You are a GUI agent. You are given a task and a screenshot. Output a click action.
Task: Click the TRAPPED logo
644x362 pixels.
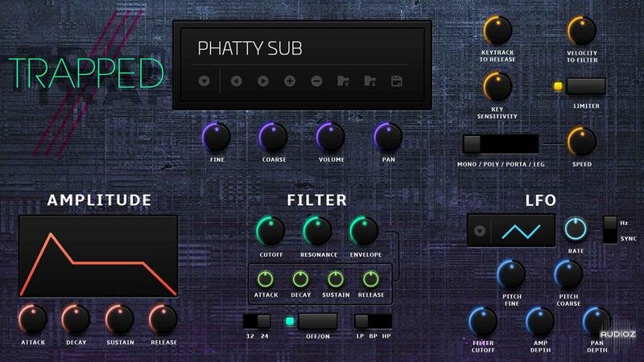(86, 73)
